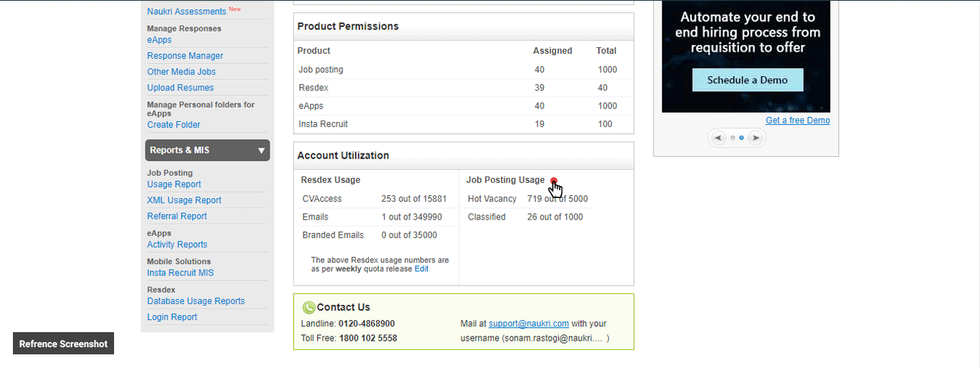This screenshot has height=368, width=980.
Task: Click the green phone icon in Contact Us
Action: tap(308, 308)
